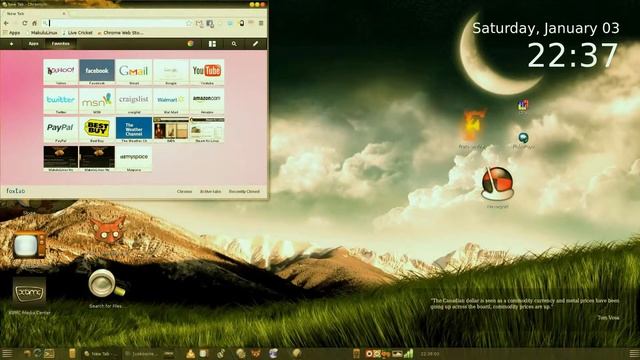Open the taskbar main menu icon
Viewport: 640px width, 360px height.
tap(7, 353)
